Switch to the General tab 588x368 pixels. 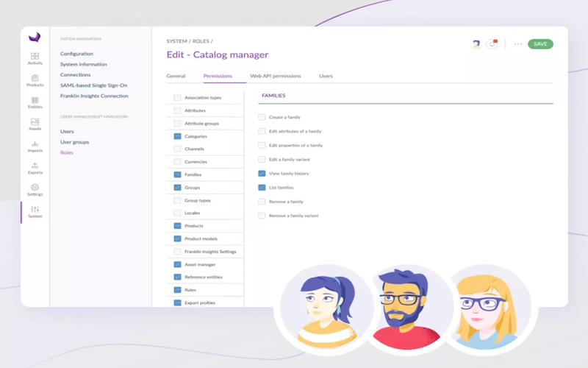click(x=176, y=76)
